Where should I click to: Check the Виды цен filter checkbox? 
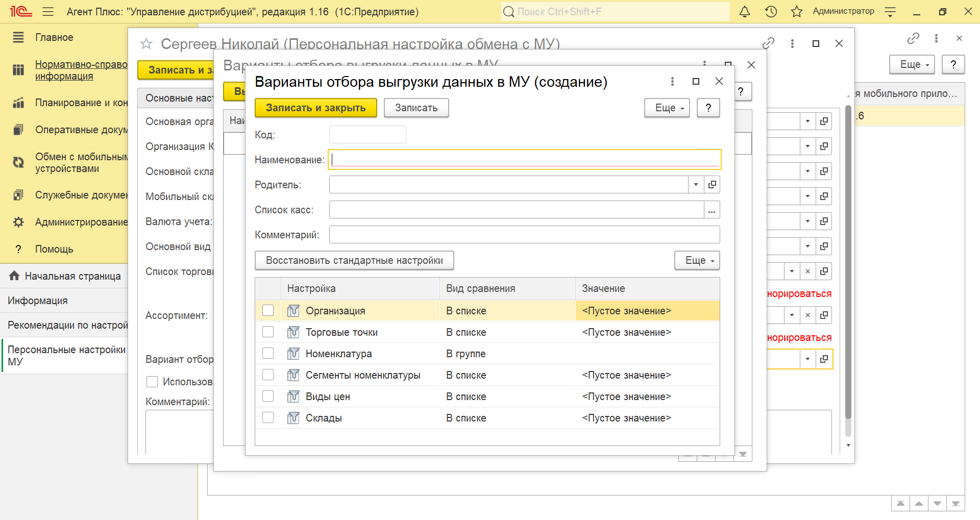point(268,396)
